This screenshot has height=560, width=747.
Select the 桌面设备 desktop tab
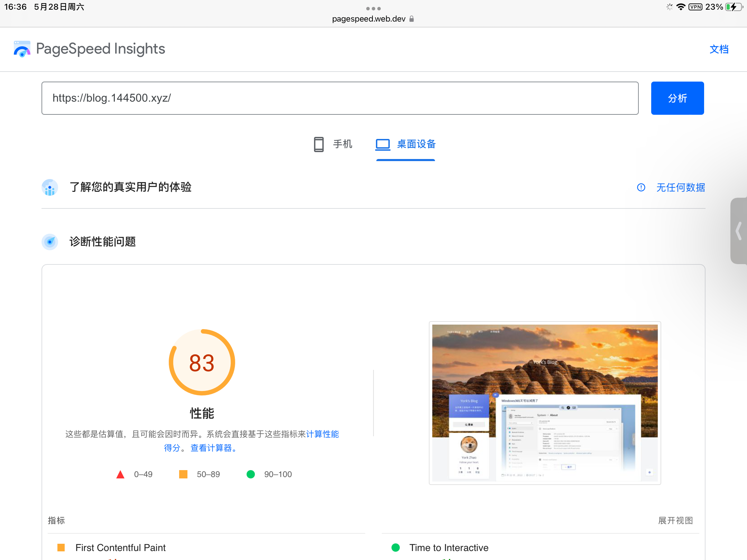(x=405, y=144)
